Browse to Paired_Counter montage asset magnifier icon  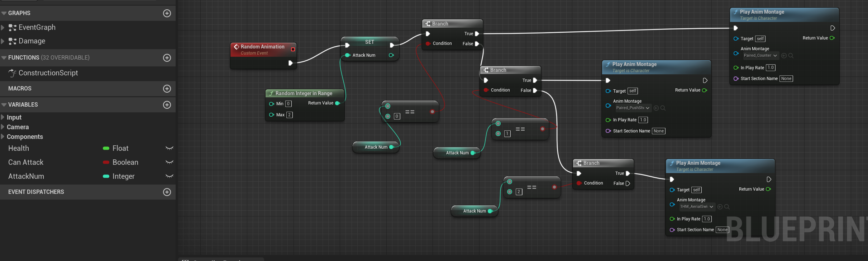tap(791, 56)
